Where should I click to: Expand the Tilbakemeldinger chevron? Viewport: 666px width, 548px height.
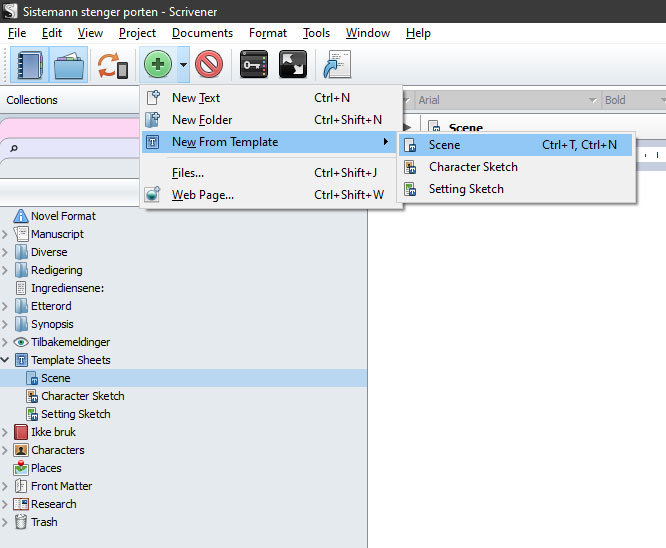(5, 342)
